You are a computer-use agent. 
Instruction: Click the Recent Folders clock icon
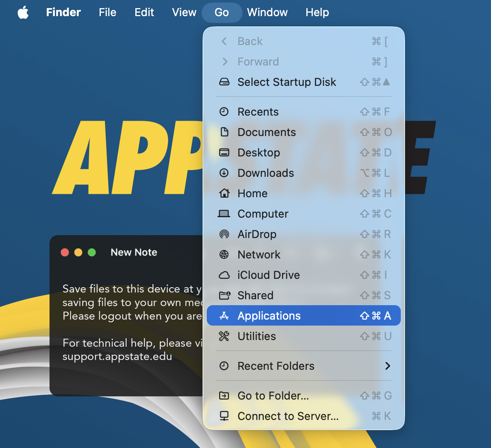point(224,366)
